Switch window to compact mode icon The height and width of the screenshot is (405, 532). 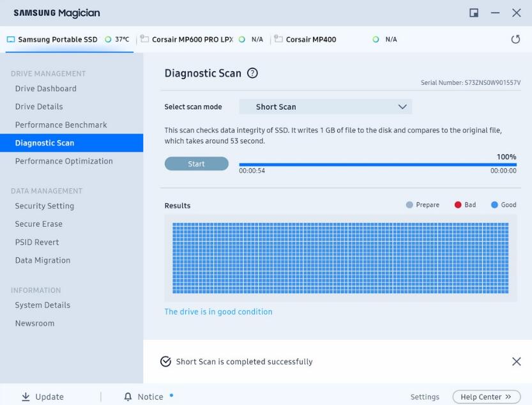click(x=474, y=13)
